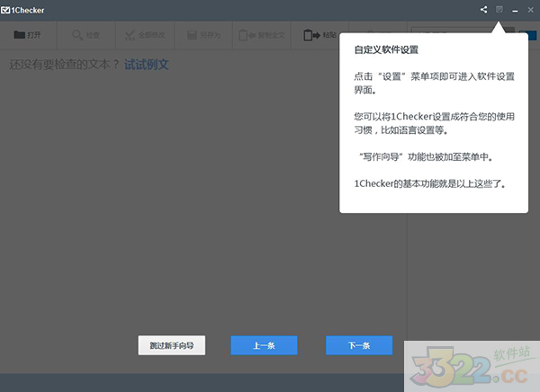Close the 1Checker window
This screenshot has height=392, width=540.
530,10
